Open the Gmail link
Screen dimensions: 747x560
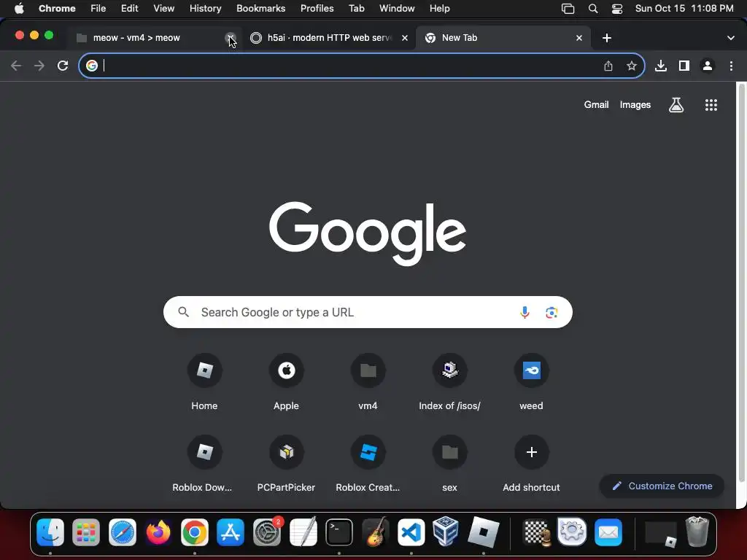coord(596,105)
